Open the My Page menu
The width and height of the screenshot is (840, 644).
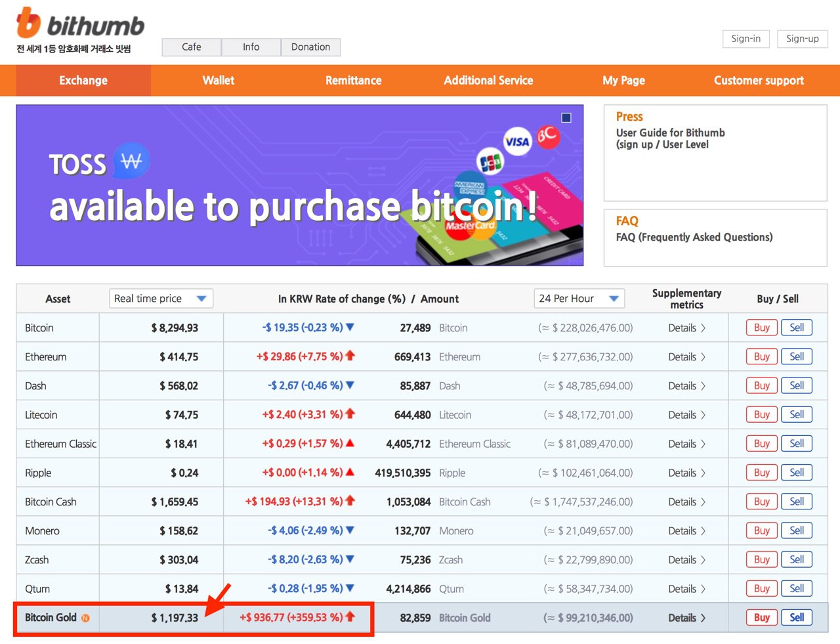[x=624, y=80]
